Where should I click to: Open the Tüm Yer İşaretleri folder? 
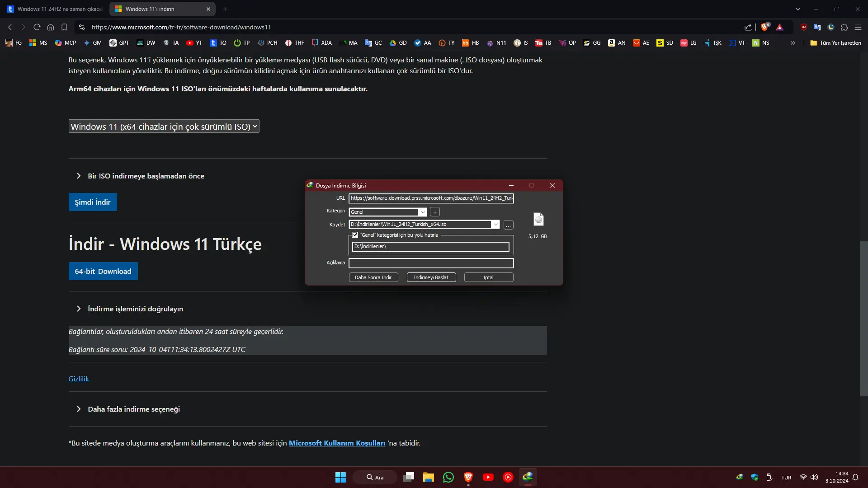[835, 43]
